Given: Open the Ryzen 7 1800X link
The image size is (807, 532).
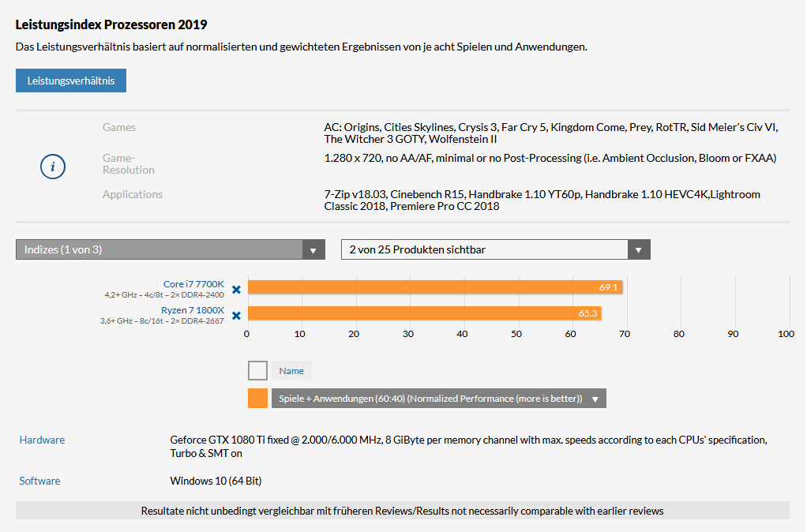Looking at the screenshot, I should 193,310.
